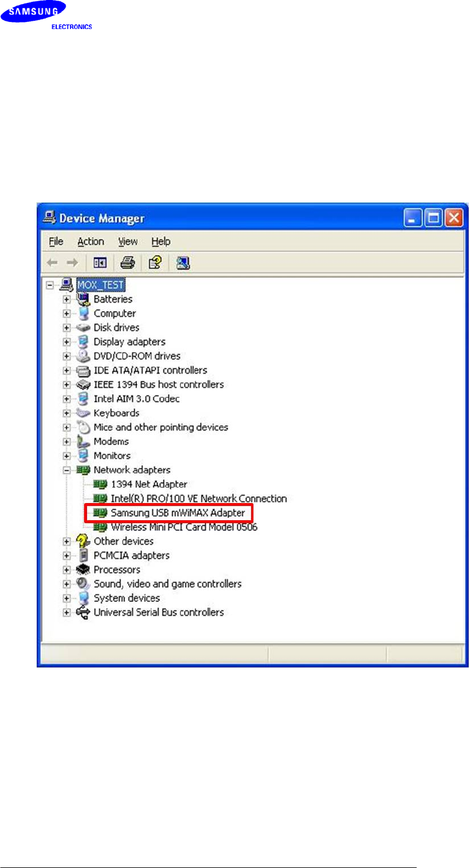Open the File menu
469x868 pixels.
coord(56,241)
